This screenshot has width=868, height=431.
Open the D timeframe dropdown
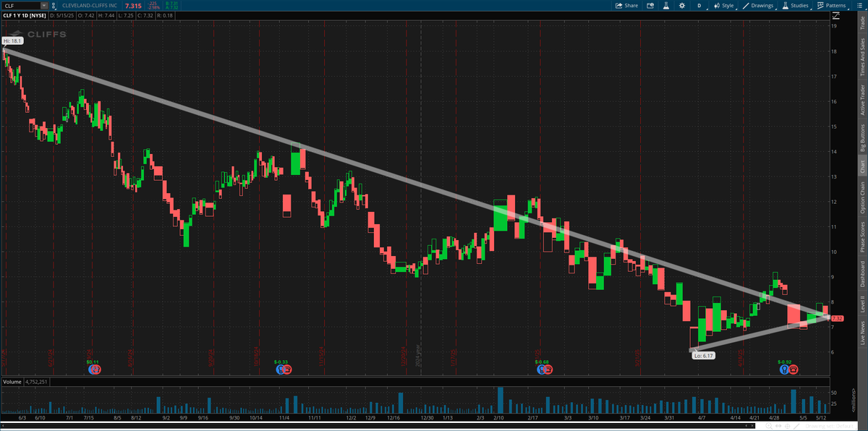click(x=700, y=5)
